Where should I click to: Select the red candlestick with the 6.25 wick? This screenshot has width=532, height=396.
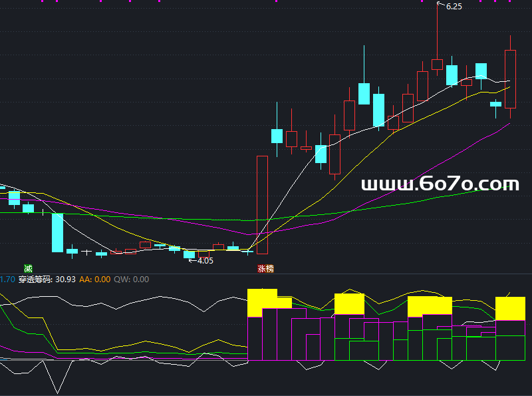pyautogui.click(x=437, y=64)
